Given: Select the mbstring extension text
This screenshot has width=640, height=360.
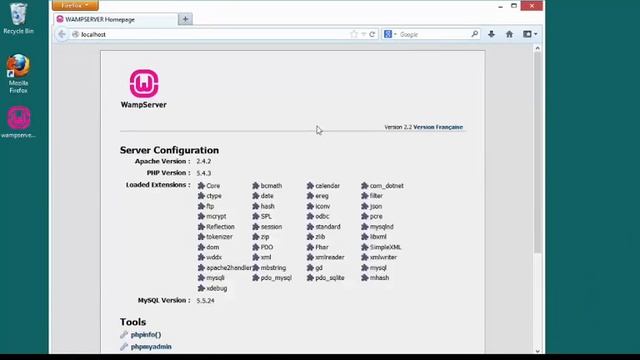Looking at the screenshot, I should (273, 268).
